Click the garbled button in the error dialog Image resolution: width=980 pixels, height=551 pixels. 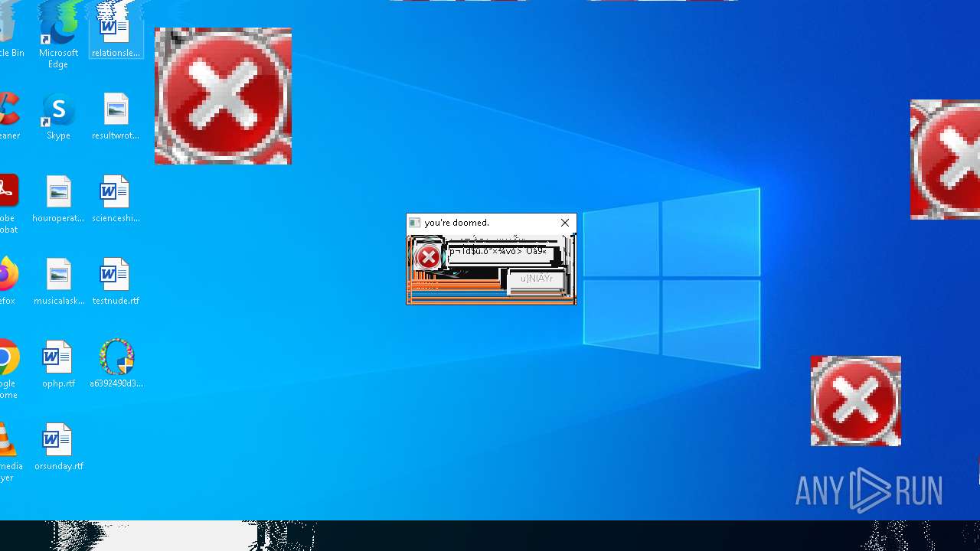(536, 279)
